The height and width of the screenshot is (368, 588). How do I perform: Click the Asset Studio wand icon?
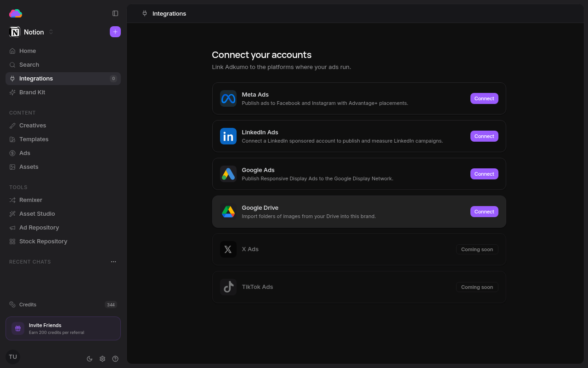pyautogui.click(x=12, y=214)
